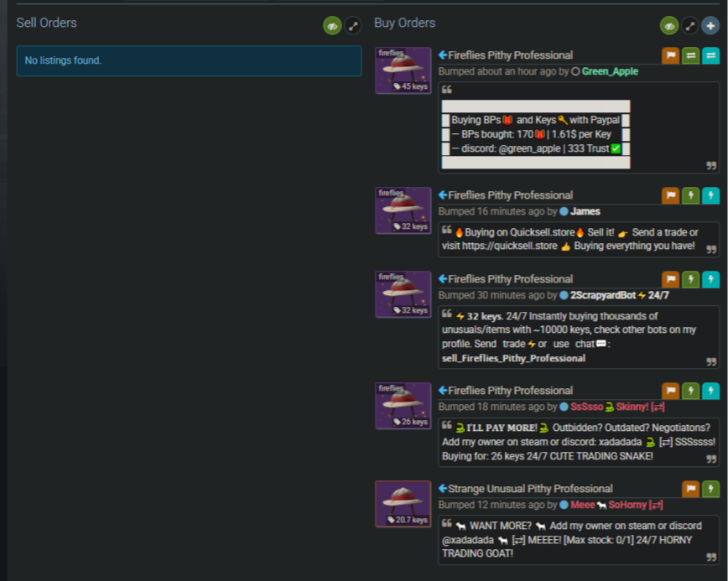Open Fireflies Pithy Professional title on SsSsso listing
Screen dimensions: 728x581
click(510, 391)
